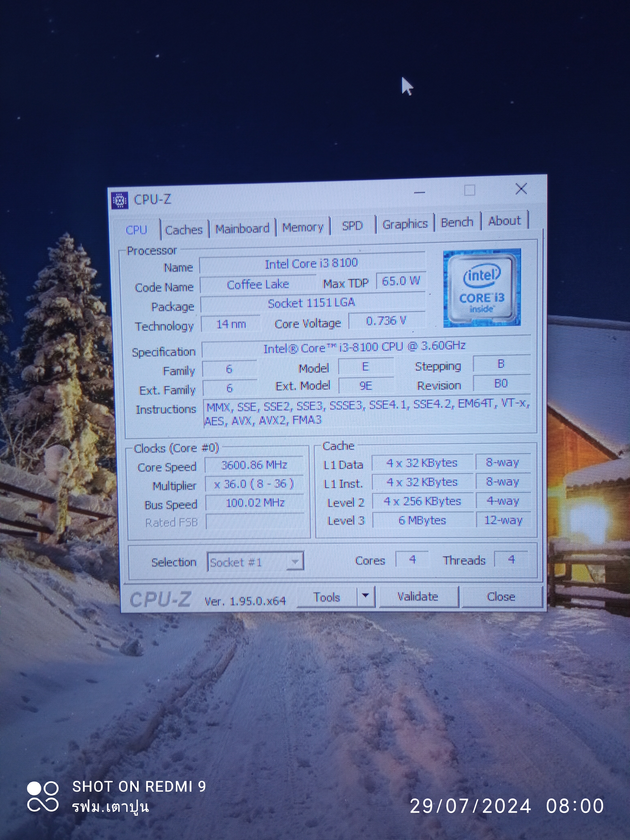The width and height of the screenshot is (630, 840).
Task: Show the About tab
Action: pyautogui.click(x=504, y=221)
